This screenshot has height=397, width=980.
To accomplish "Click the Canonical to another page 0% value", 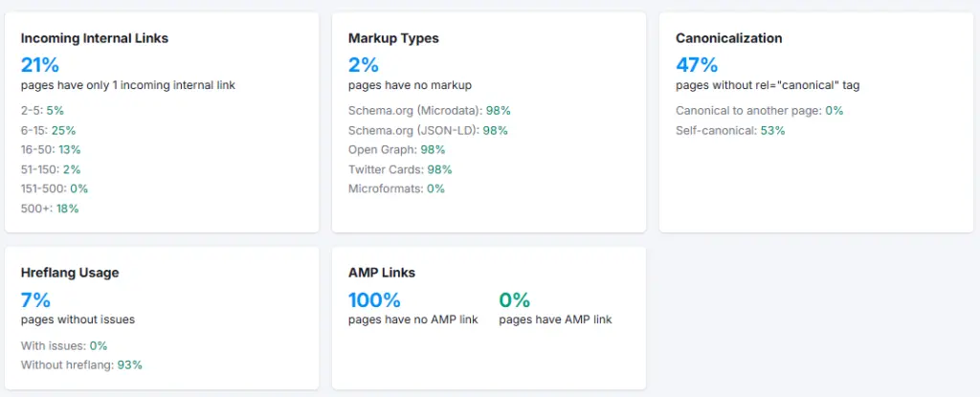I will [x=834, y=110].
